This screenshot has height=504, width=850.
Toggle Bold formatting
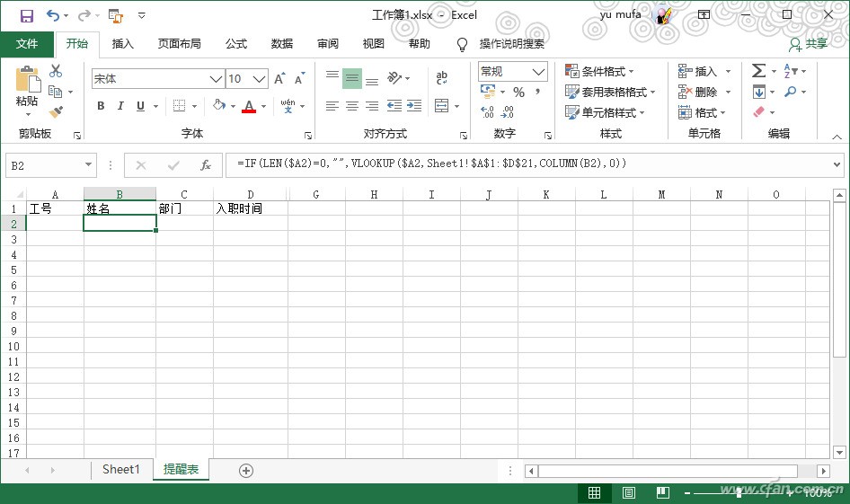101,106
